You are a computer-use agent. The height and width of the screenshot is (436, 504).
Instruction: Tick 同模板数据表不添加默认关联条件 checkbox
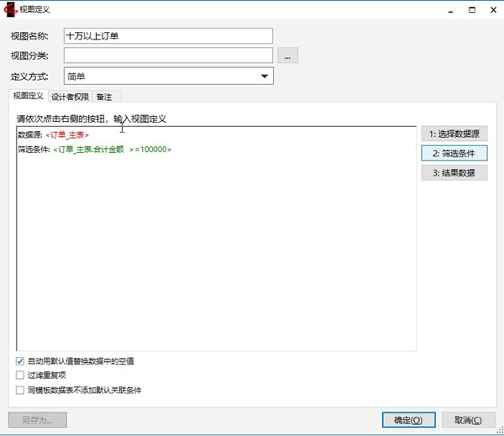click(x=20, y=390)
